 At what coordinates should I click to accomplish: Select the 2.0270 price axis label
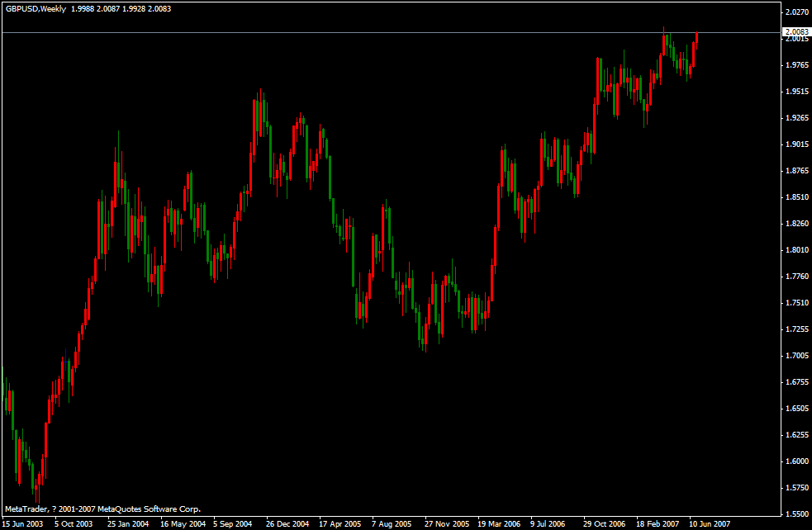pyautogui.click(x=797, y=12)
